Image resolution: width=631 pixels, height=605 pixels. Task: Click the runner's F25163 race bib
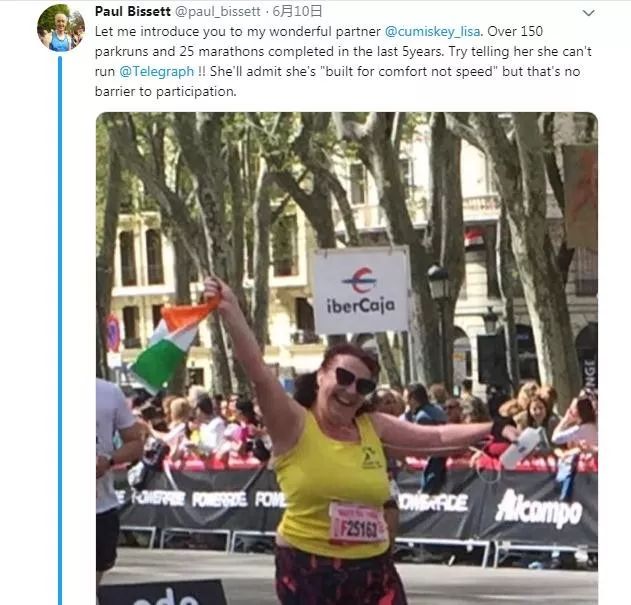coord(357,522)
